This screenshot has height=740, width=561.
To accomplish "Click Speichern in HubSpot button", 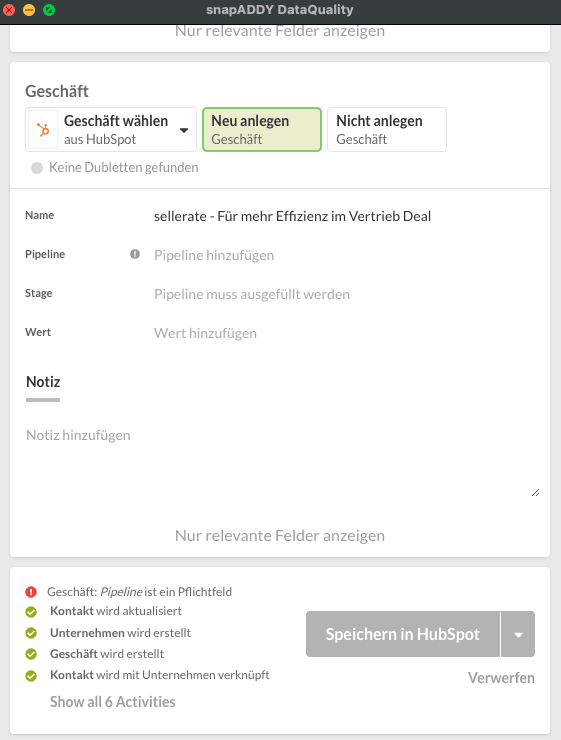I will (x=402, y=634).
